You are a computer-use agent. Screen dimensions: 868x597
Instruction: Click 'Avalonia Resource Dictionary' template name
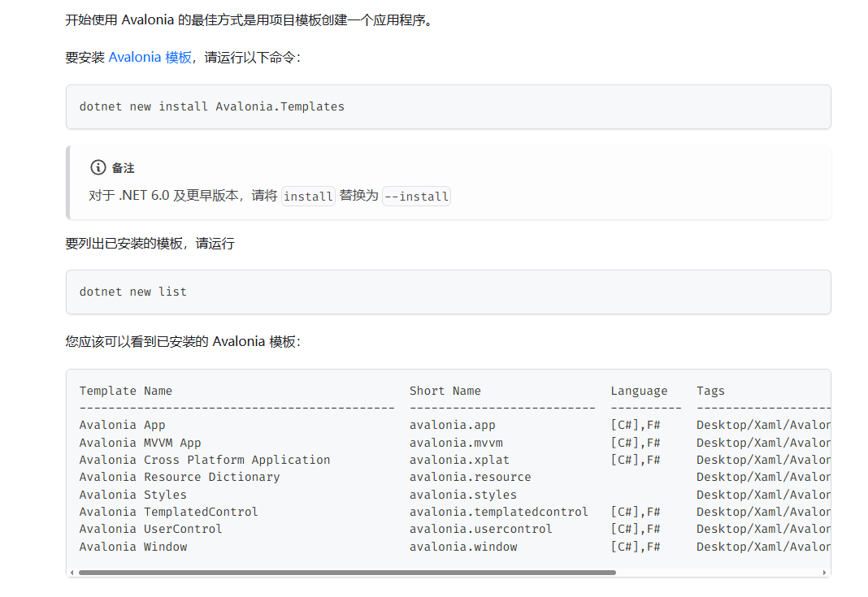click(180, 477)
